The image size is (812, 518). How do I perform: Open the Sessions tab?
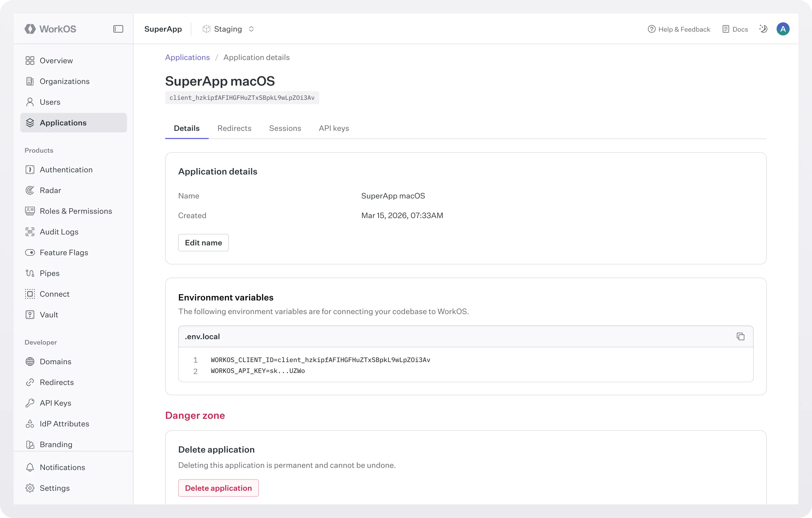tap(285, 128)
